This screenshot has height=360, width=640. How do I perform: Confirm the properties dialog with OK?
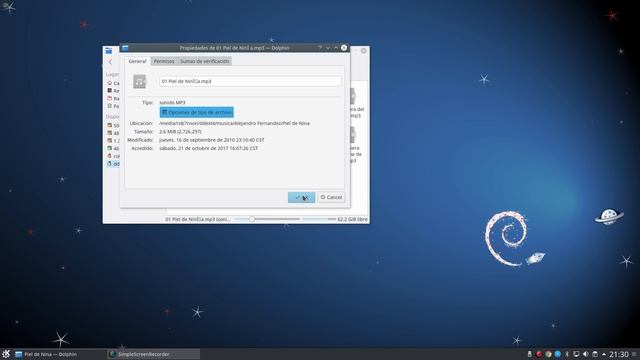pos(301,197)
